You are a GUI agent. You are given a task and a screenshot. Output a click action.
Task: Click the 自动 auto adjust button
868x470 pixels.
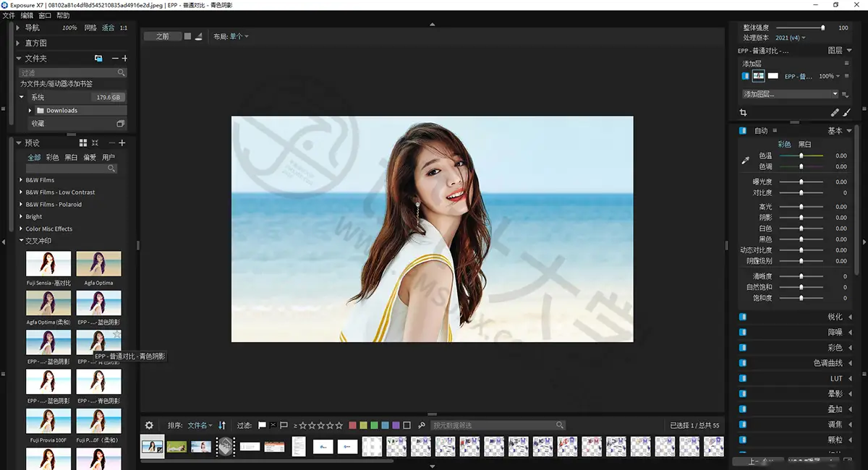[x=761, y=131]
